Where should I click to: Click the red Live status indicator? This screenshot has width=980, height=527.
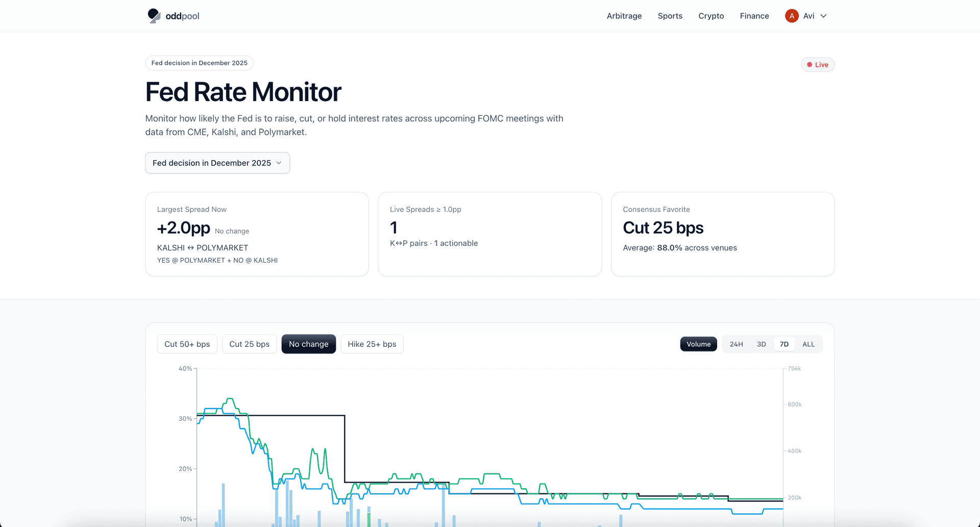click(x=817, y=65)
